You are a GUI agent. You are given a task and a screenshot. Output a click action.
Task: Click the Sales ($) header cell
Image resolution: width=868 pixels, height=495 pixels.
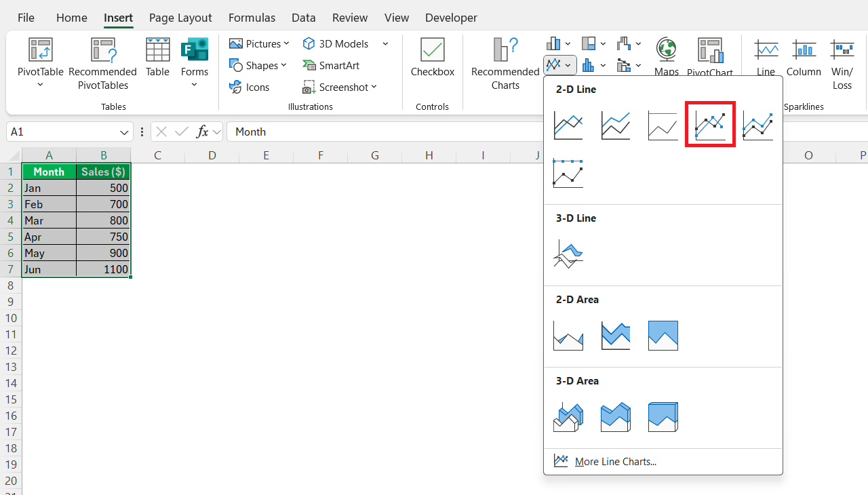(104, 172)
